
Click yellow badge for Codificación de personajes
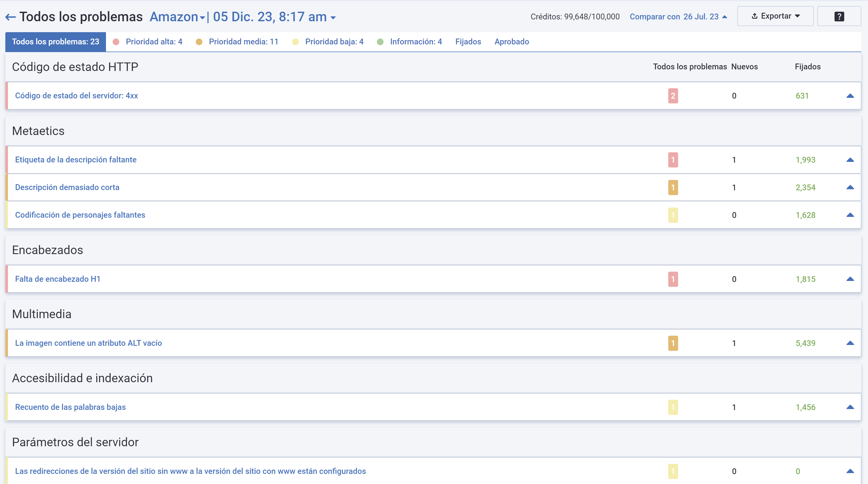[673, 215]
